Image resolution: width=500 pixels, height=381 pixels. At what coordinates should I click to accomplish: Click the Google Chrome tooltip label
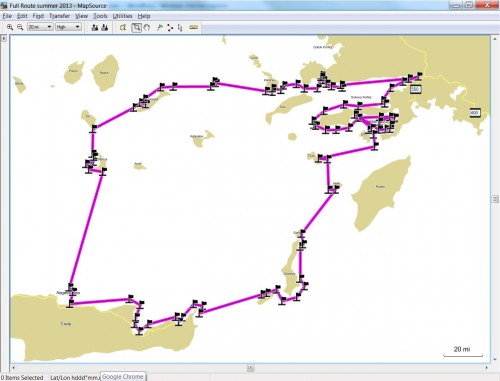click(123, 376)
